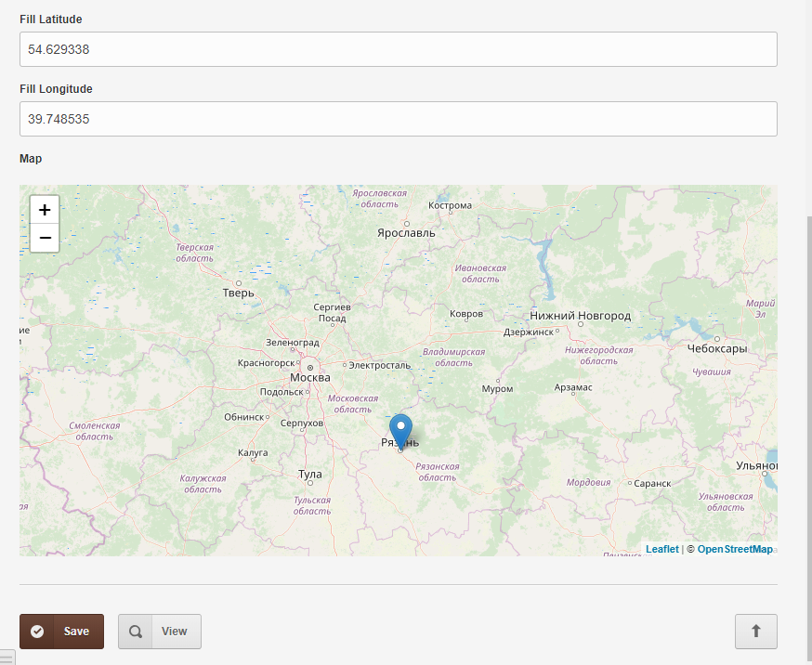Viewport: 812px width, 665px height.
Task: Click Калуга city label on the map
Action: [253, 453]
